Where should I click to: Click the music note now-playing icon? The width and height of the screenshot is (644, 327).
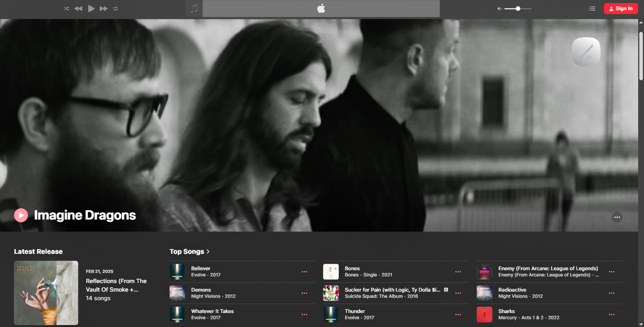194,9
